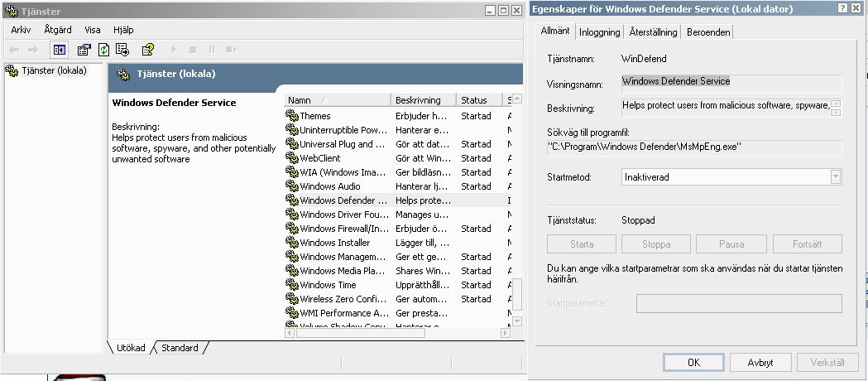Viewport: 868px width, 381px height.
Task: Click the Pausa service button
Action: pyautogui.click(x=731, y=244)
